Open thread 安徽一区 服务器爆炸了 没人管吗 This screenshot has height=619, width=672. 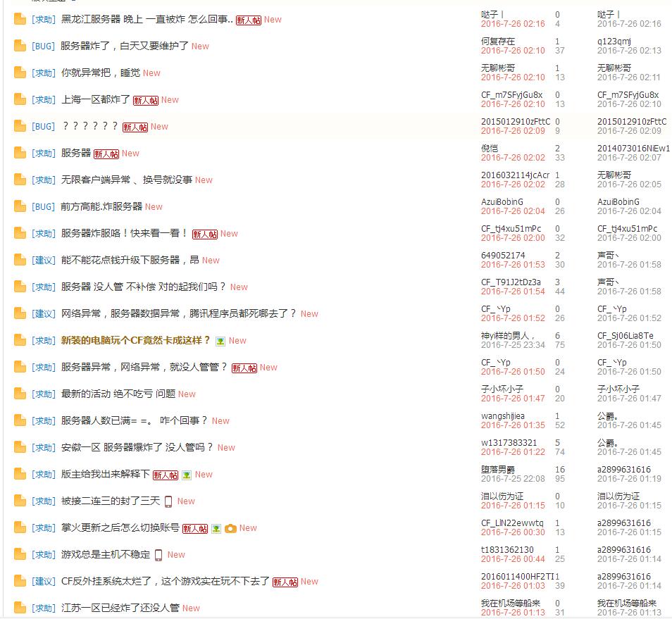click(137, 448)
